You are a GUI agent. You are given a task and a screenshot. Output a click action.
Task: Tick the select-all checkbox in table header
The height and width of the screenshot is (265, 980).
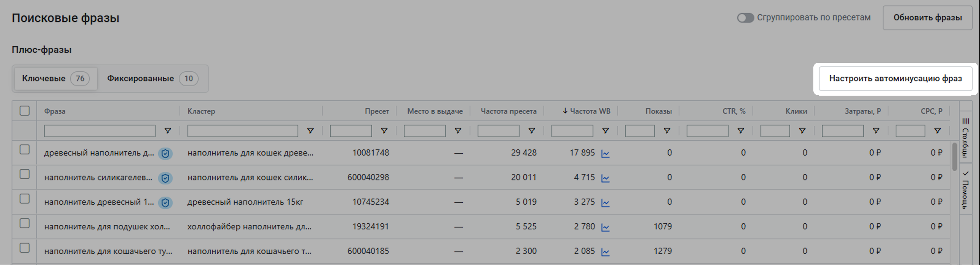point(24,111)
